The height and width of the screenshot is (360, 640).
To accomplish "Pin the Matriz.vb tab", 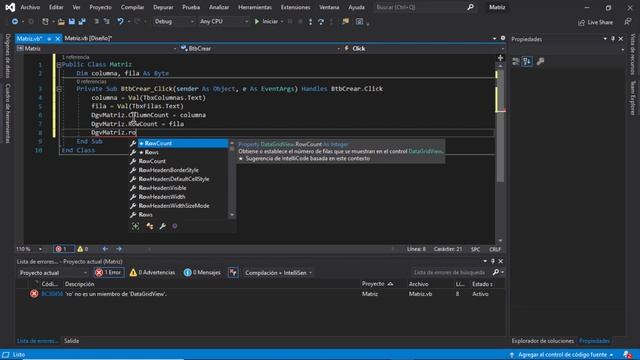I will (x=49, y=38).
